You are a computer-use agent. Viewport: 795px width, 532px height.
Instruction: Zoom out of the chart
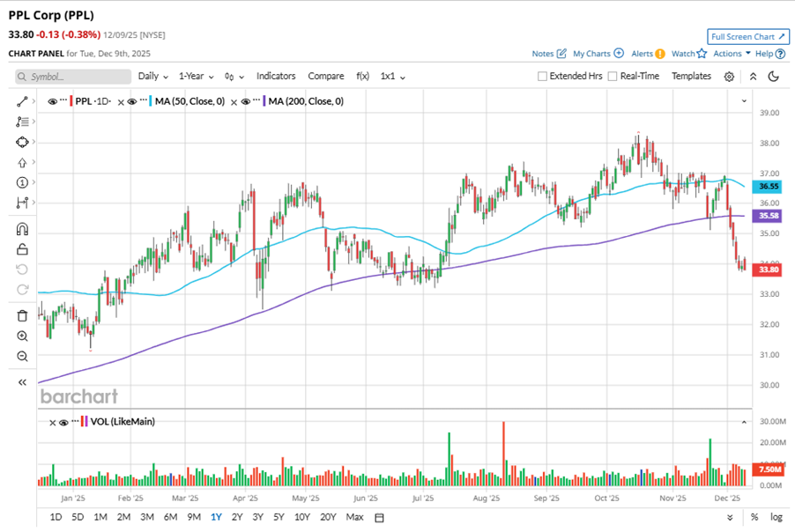22,356
